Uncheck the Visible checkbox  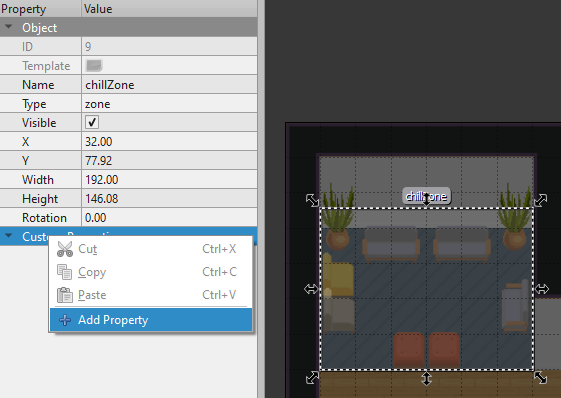pyautogui.click(x=92, y=122)
